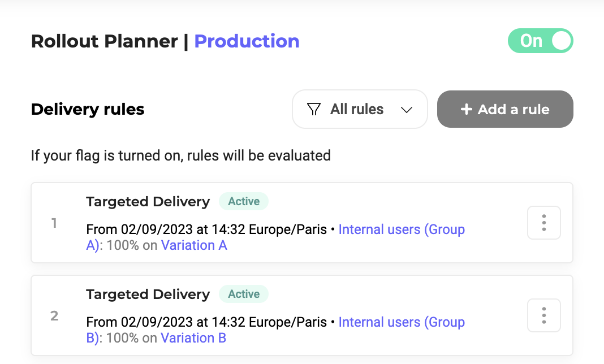Click rule number 1 index
604x364 pixels.
(54, 223)
